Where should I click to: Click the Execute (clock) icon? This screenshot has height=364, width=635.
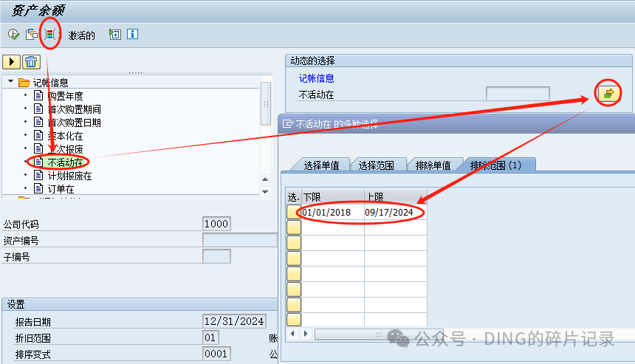point(14,35)
